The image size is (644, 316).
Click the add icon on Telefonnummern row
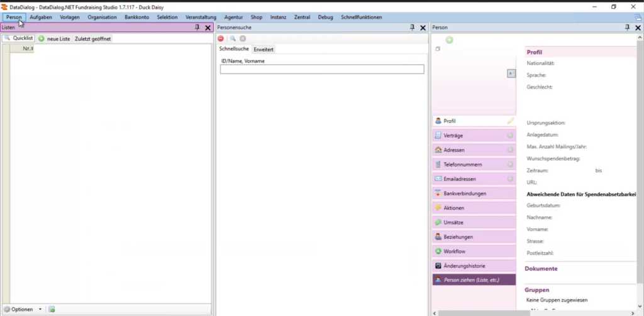tap(510, 165)
